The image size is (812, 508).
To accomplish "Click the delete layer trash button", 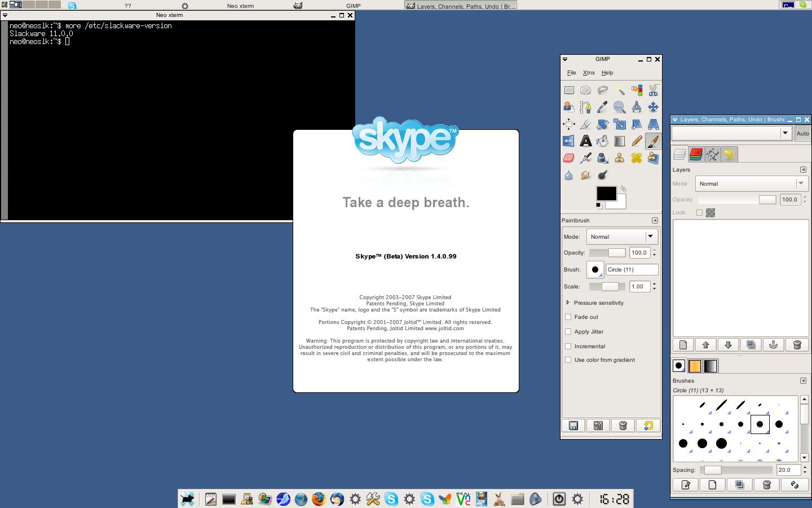I will (797, 345).
